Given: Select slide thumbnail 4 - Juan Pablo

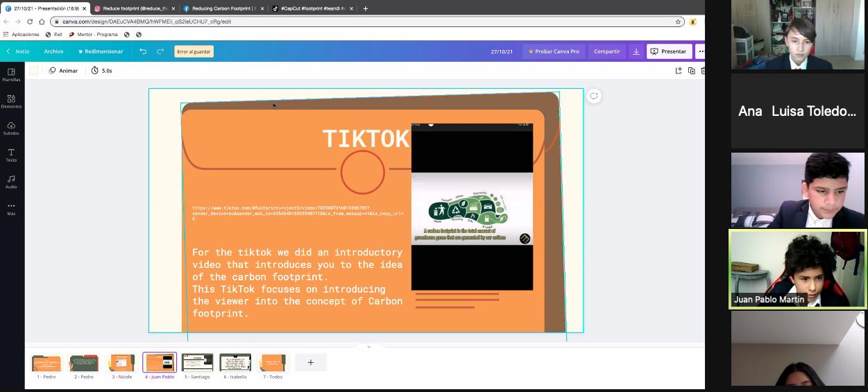Looking at the screenshot, I should tap(160, 363).
